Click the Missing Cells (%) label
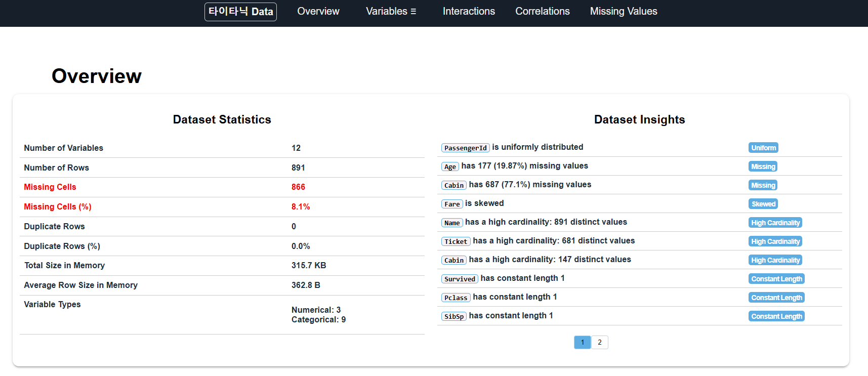 (58, 207)
